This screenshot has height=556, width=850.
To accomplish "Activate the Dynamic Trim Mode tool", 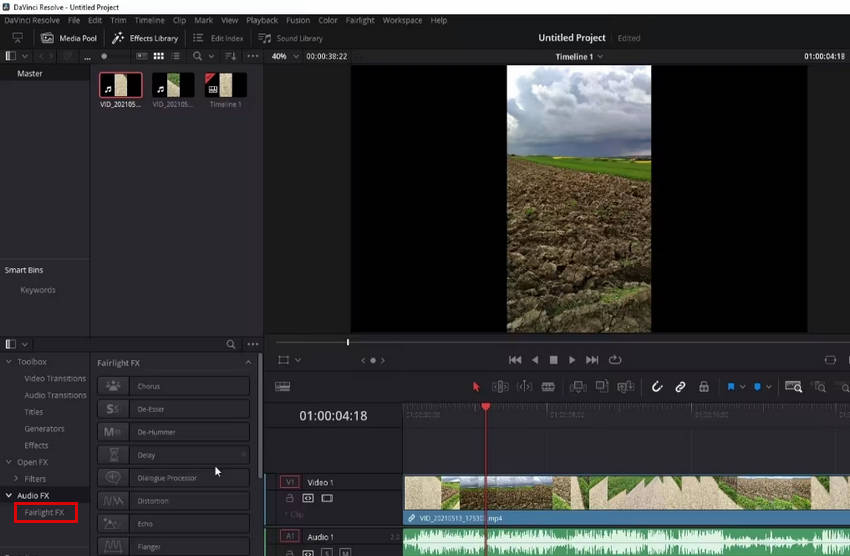I will [x=524, y=387].
